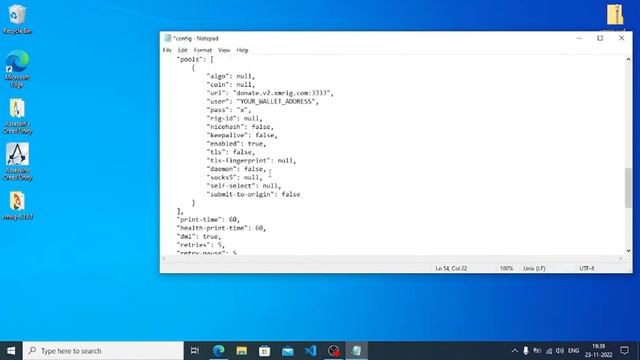Click the "keepalive": false line
Screen dimensions: 640x360
pos(242,135)
